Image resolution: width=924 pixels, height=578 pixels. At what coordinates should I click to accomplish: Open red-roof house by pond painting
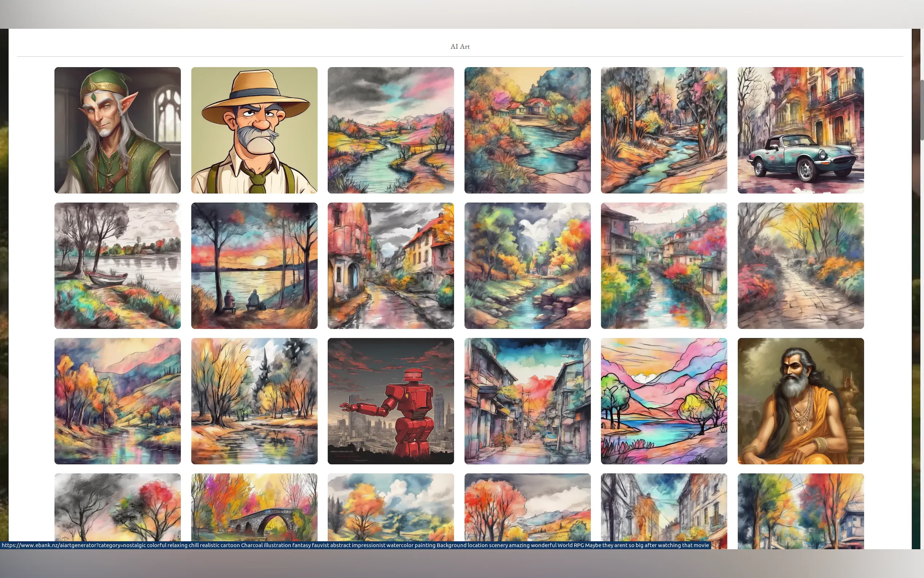[527, 130]
